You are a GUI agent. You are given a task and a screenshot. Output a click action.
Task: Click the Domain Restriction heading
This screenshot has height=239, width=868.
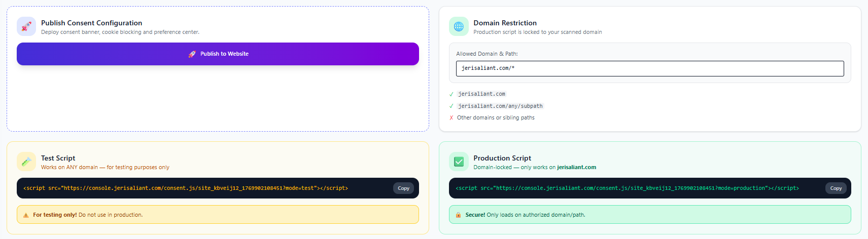[x=505, y=23]
